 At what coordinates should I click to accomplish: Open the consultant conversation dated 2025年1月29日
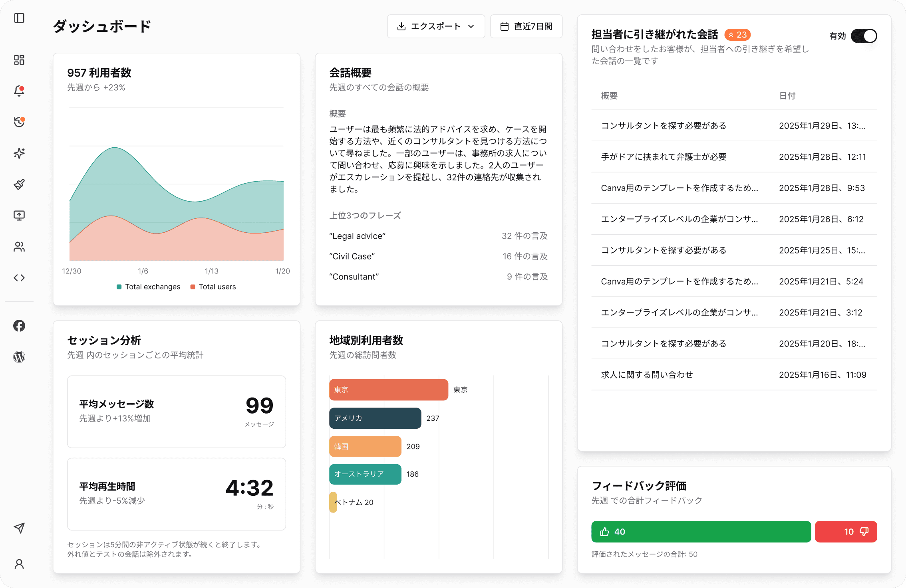(x=734, y=126)
